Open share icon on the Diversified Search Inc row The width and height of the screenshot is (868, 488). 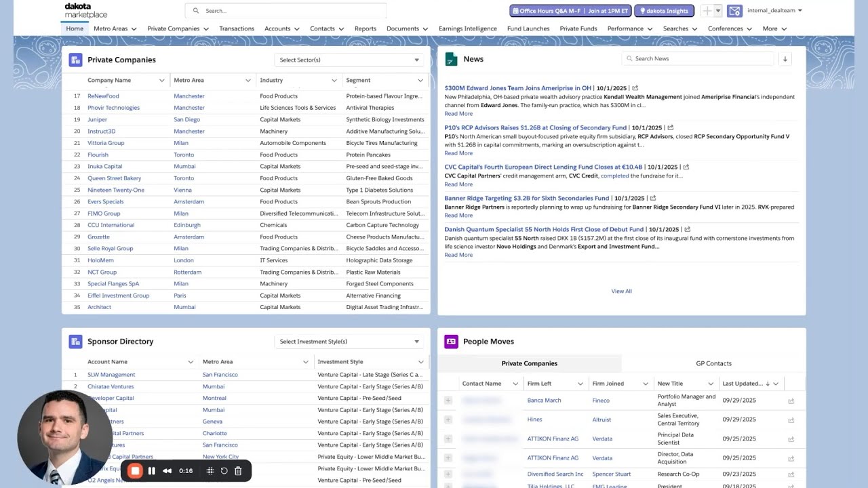click(x=791, y=474)
